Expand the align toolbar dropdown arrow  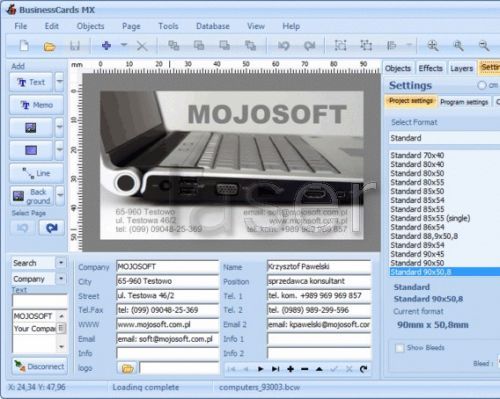point(409,45)
